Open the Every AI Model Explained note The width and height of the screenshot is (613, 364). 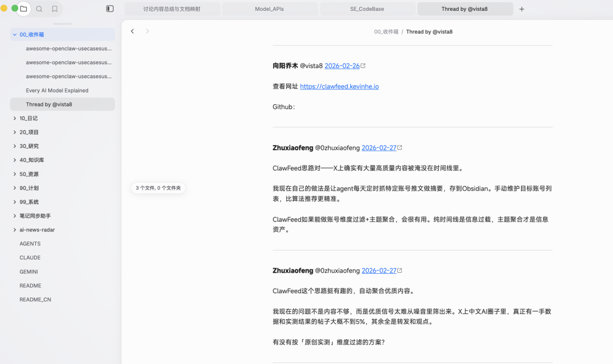tap(57, 90)
